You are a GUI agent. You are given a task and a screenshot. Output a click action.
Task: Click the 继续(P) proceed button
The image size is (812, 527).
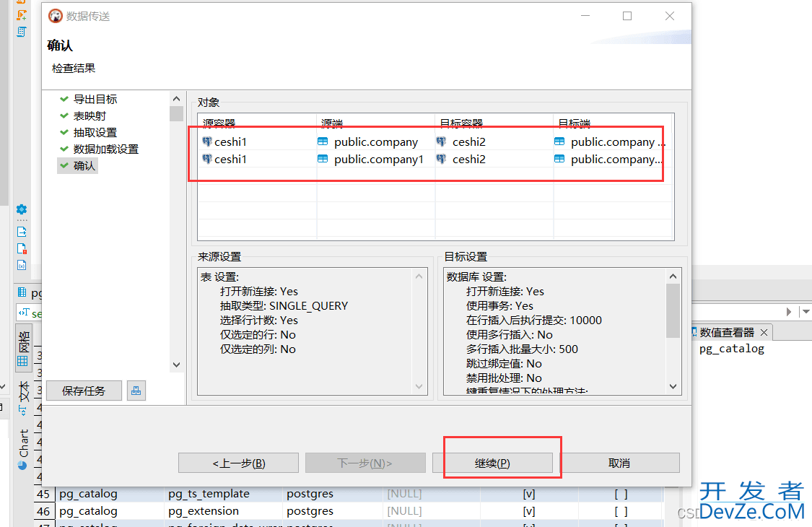coord(492,463)
